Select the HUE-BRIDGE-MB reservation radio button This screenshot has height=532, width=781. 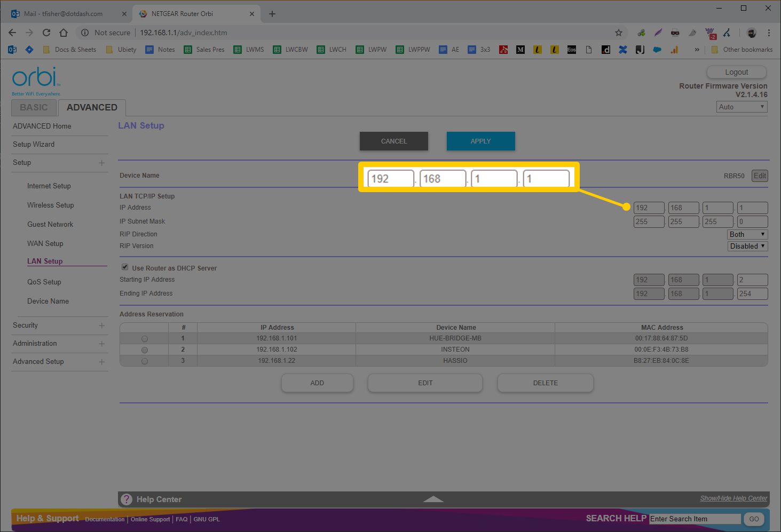pyautogui.click(x=145, y=339)
